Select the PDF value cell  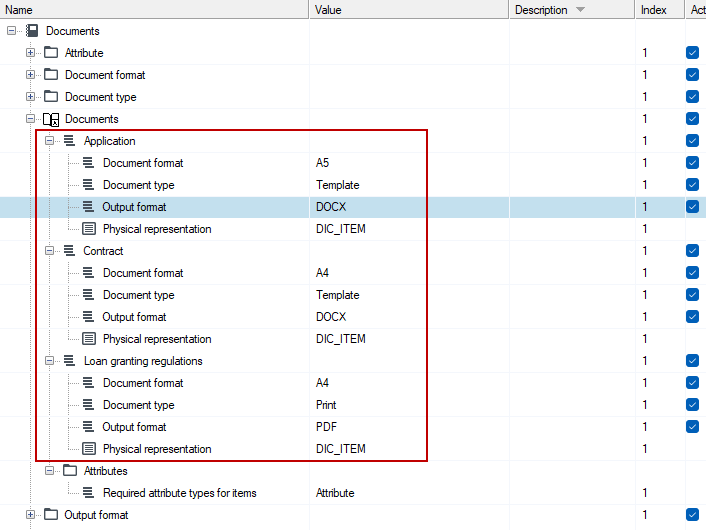(326, 426)
